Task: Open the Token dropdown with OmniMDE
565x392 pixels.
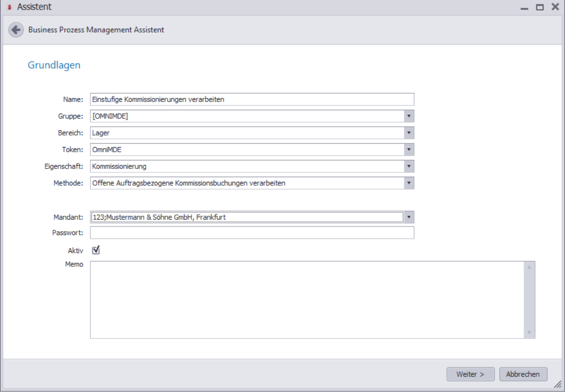Action: coord(409,150)
